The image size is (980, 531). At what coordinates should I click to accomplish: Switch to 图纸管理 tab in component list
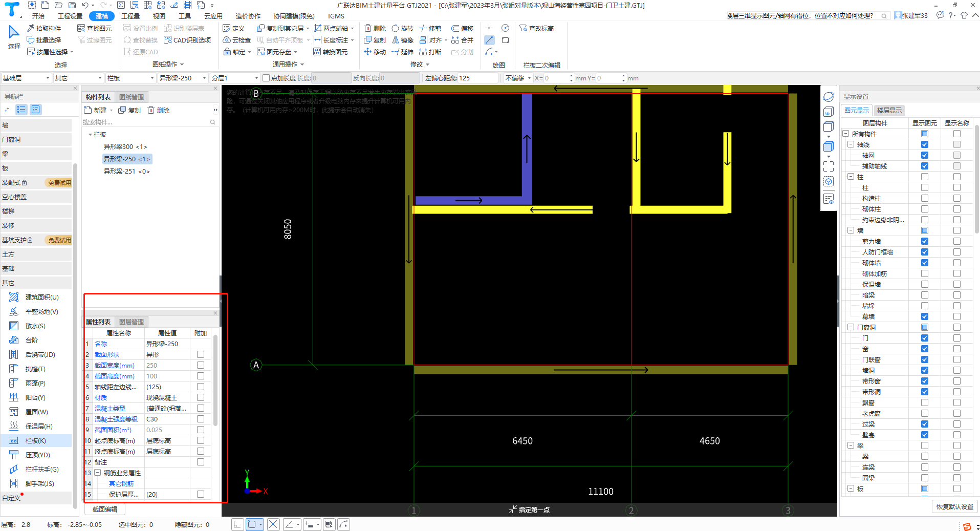[132, 97]
